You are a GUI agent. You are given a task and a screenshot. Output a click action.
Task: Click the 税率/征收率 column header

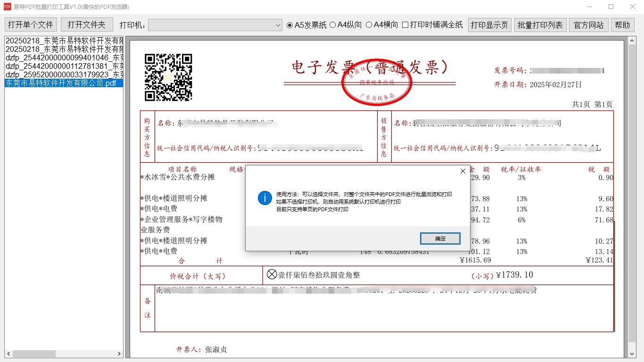tap(521, 169)
